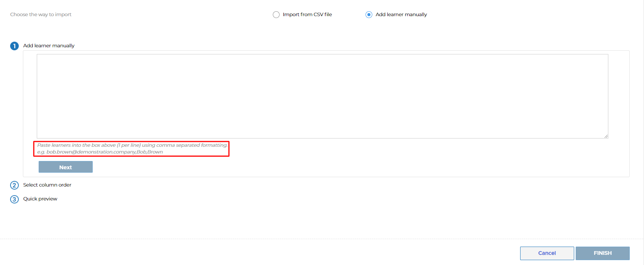This screenshot has width=644, height=265.
Task: Click the 'Paste learners into the box above' hint
Action: click(132, 145)
